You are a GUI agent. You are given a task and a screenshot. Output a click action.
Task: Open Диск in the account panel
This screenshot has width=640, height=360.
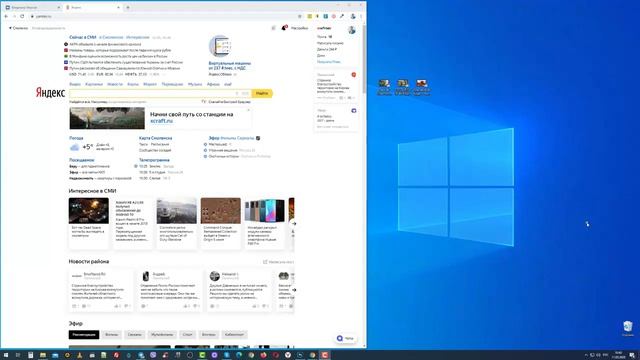pyautogui.click(x=321, y=56)
